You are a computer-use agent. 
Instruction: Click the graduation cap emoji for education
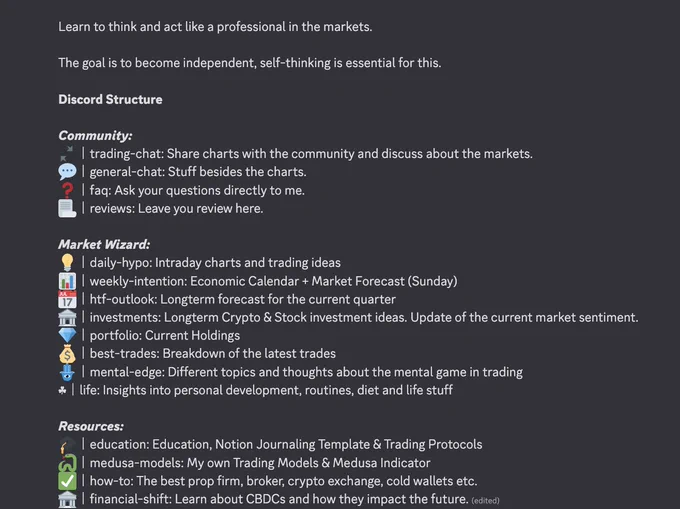click(x=67, y=445)
